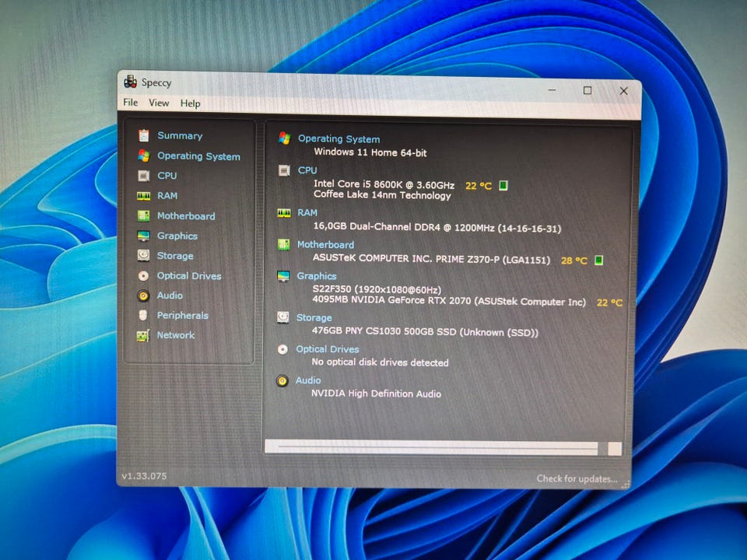Click the Storage heading link in summary
The image size is (747, 560).
point(314,317)
